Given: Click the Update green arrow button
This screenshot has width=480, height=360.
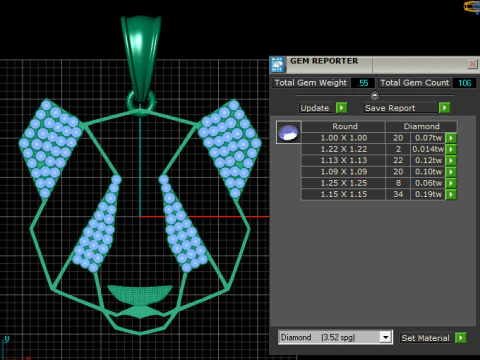Looking at the screenshot, I should click(341, 108).
